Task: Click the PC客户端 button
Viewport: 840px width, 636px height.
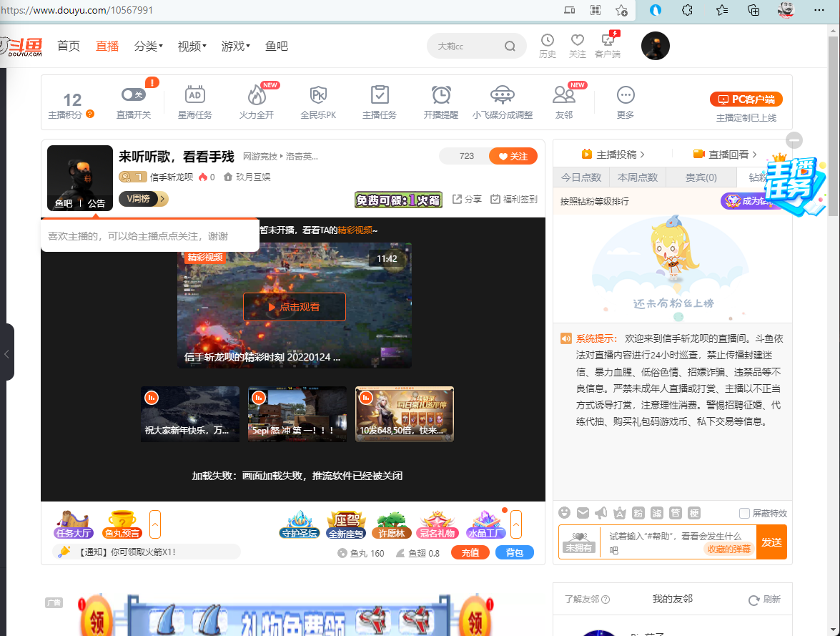Action: coord(746,99)
